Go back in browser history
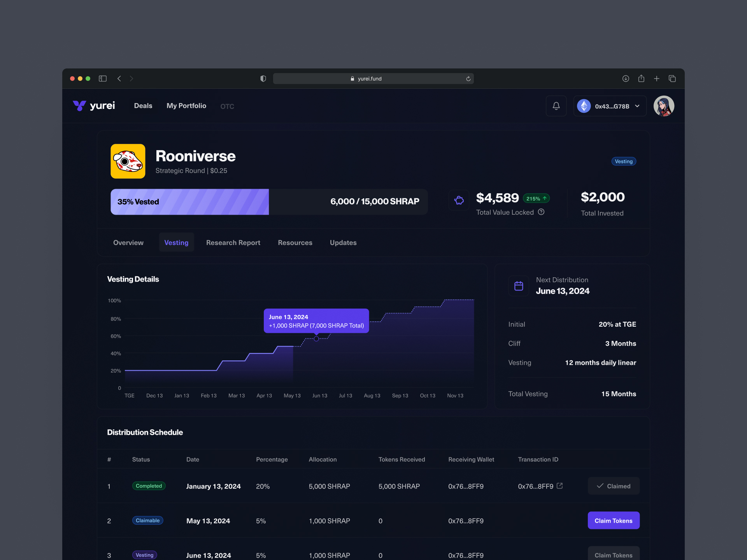 (x=119, y=79)
